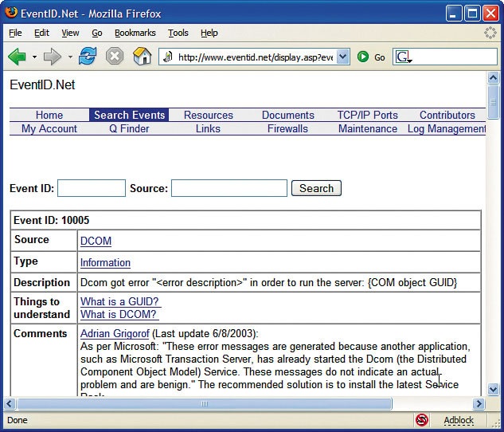This screenshot has height=432, width=504.
Task: Open the Information type link
Action: [105, 262]
